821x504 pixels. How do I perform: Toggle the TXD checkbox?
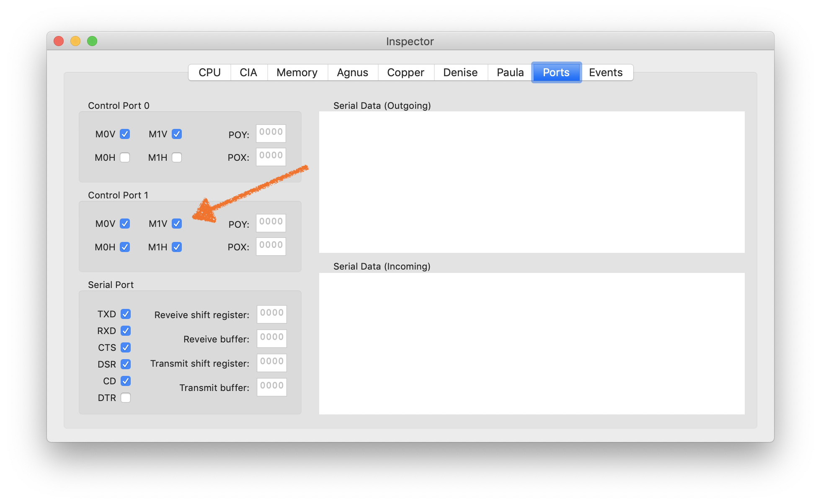(126, 314)
